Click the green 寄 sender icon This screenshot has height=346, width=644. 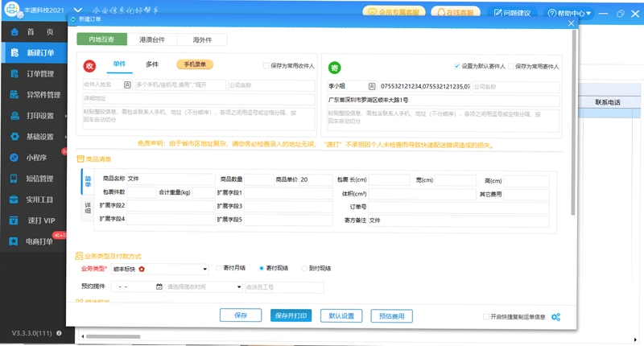(x=334, y=68)
